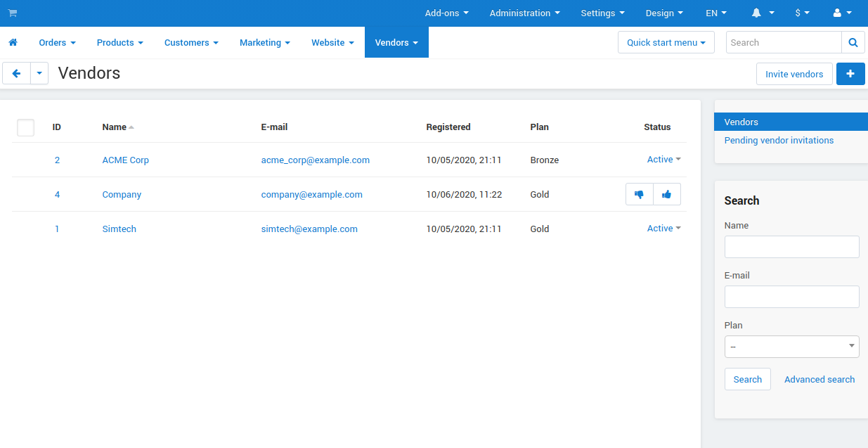This screenshot has width=868, height=448.
Task: Disapprove Company vendor with thumbs down
Action: [x=640, y=194]
